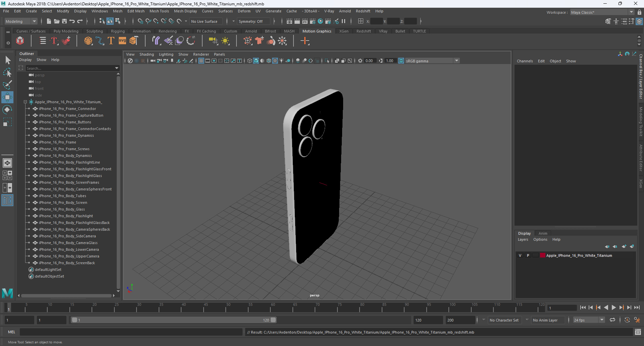Toggle the lock workspace icon

[x=639, y=12]
